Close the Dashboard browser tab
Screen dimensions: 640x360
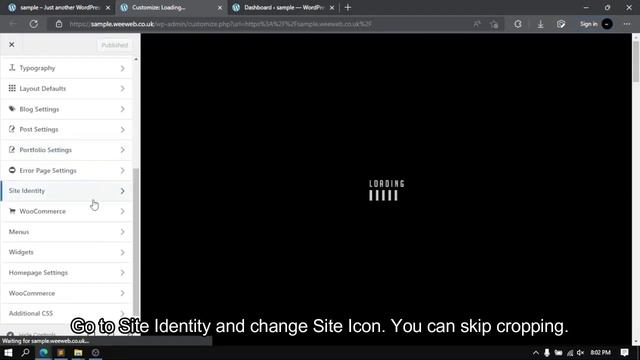pos(332,8)
